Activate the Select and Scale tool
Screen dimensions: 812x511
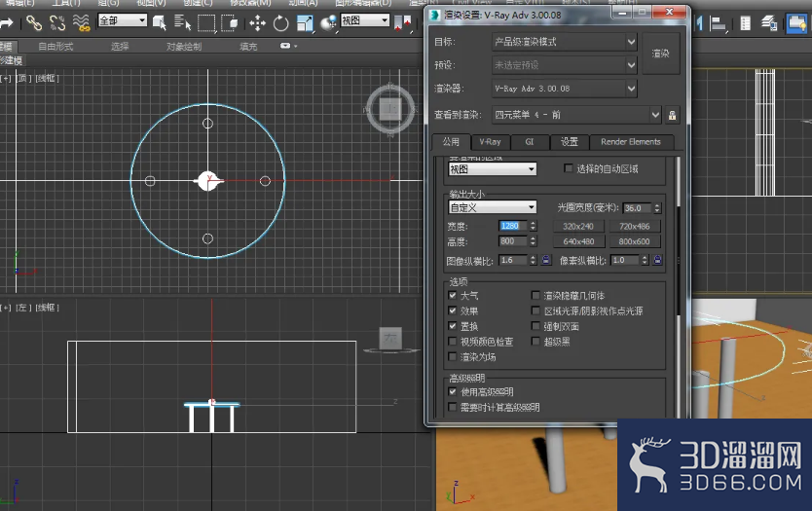tap(305, 22)
